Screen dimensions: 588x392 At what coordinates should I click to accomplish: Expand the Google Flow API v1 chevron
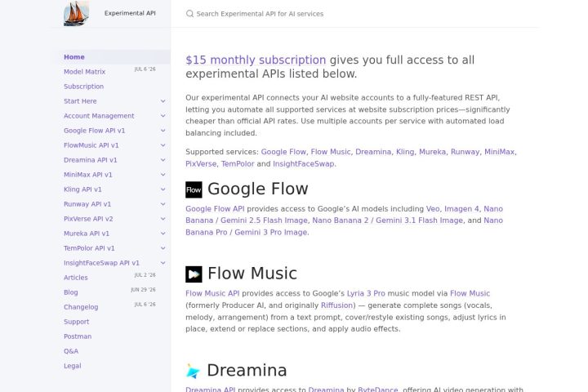163,131
